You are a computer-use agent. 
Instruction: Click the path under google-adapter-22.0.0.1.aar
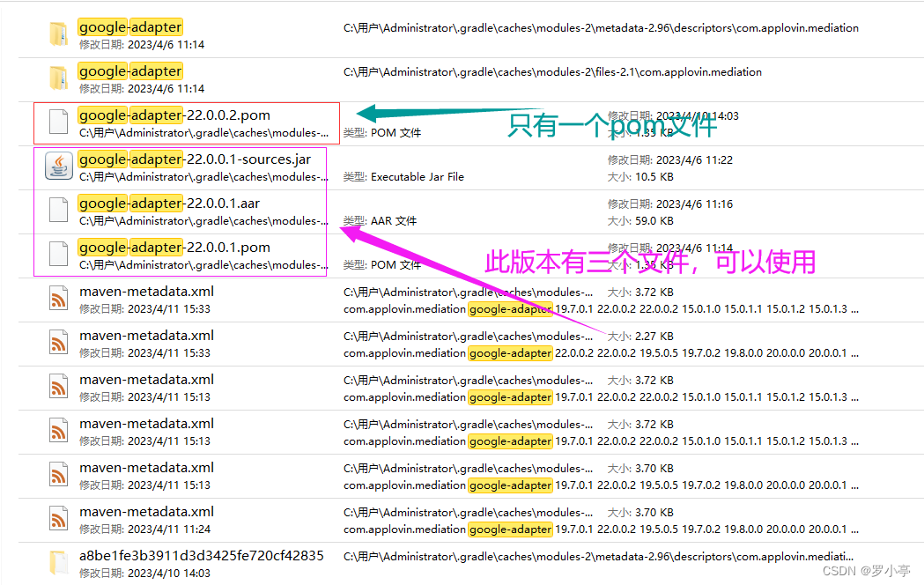click(203, 221)
